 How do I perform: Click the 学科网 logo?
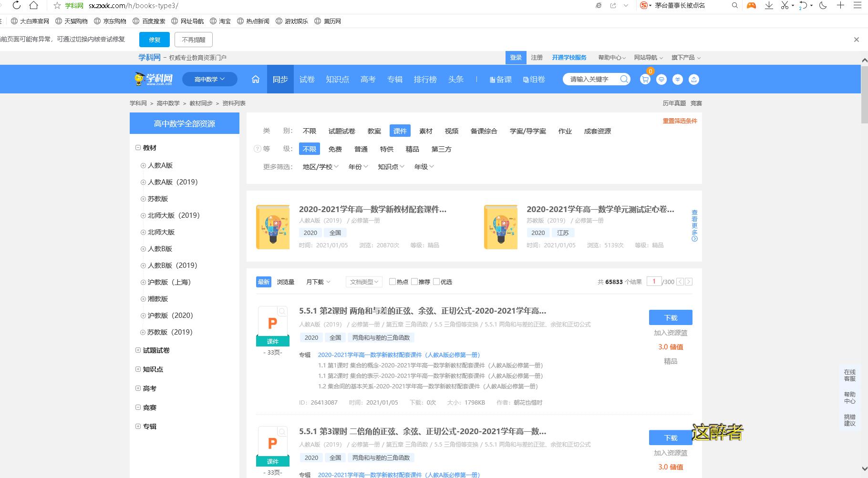[152, 79]
